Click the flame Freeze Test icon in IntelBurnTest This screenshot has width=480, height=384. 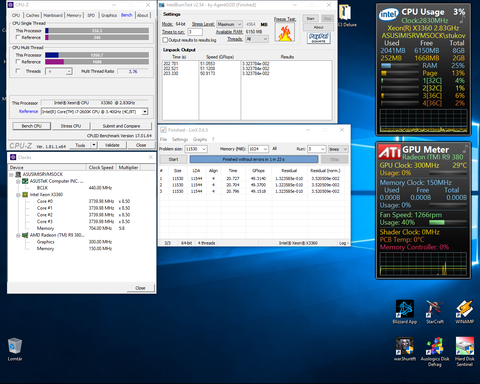[285, 32]
